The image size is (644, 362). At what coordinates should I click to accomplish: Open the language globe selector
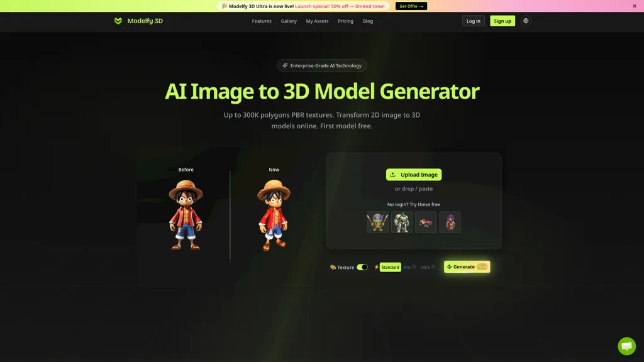click(x=526, y=21)
